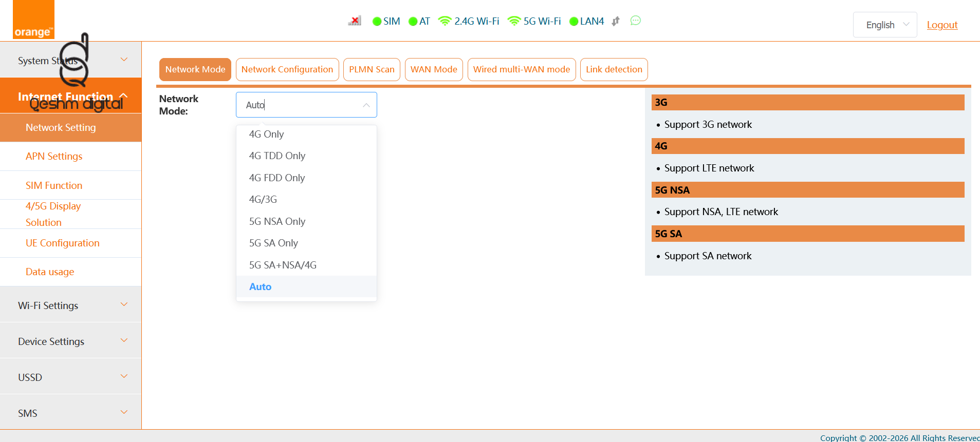Screen dimensions: 980x442
Task: Switch to Wired multi-WAN mode tab
Action: [x=522, y=69]
